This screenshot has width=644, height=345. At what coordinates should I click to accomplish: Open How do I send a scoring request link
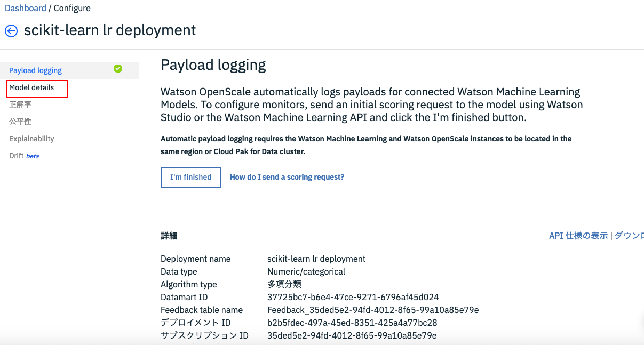287,177
